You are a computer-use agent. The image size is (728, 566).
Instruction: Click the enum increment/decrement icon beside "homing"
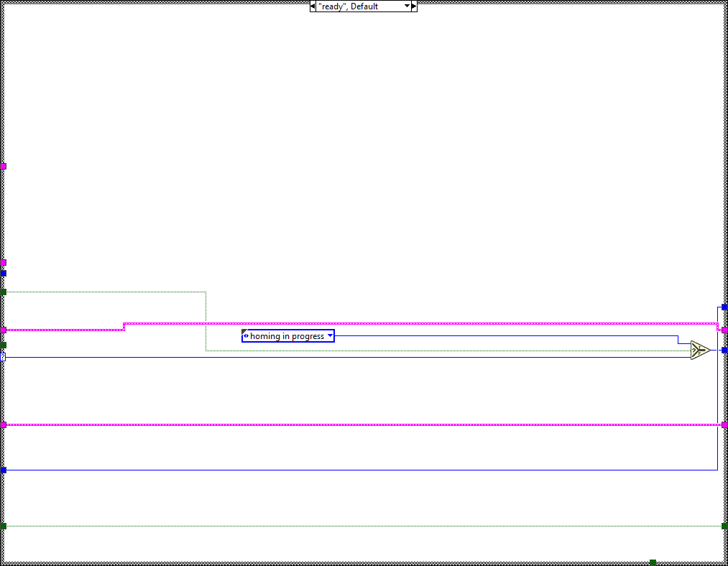coord(246,336)
